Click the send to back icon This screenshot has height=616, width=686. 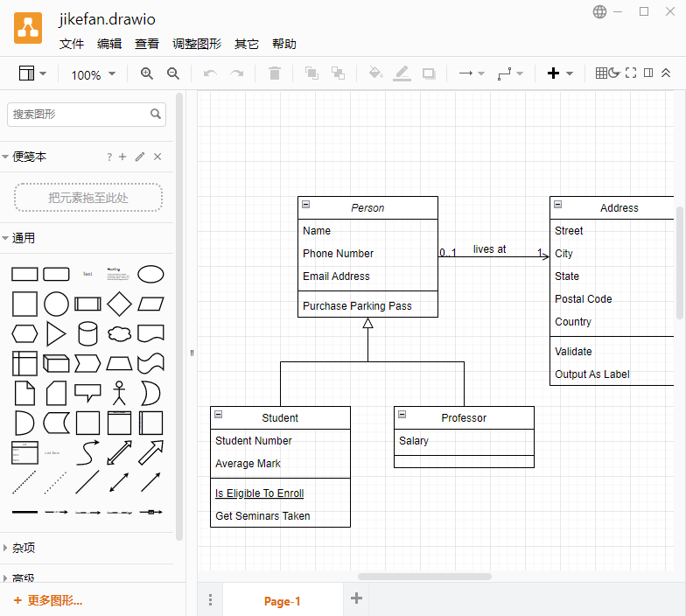[x=338, y=73]
